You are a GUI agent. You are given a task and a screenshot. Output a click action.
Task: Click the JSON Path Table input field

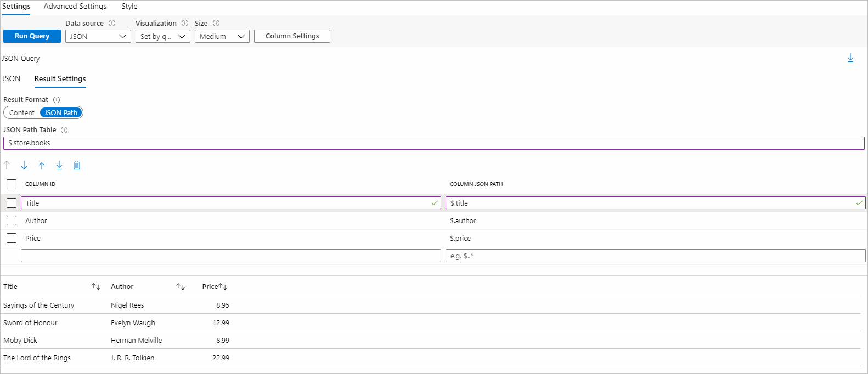tap(434, 143)
